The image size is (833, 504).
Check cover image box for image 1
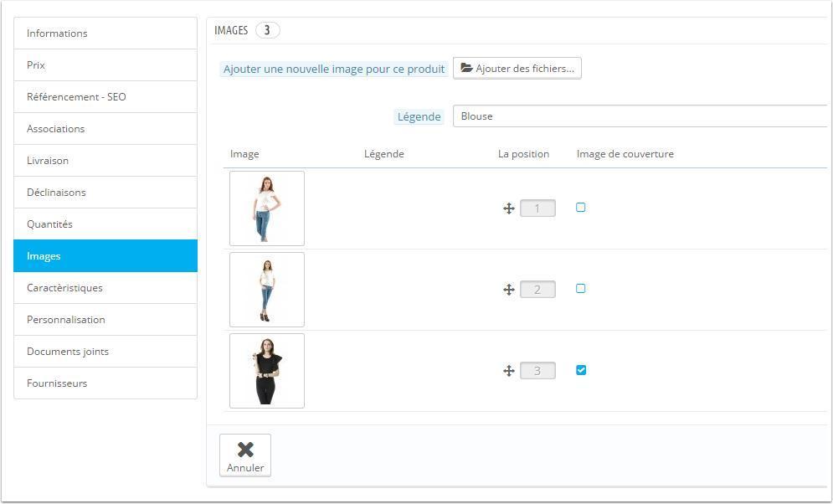pos(581,207)
